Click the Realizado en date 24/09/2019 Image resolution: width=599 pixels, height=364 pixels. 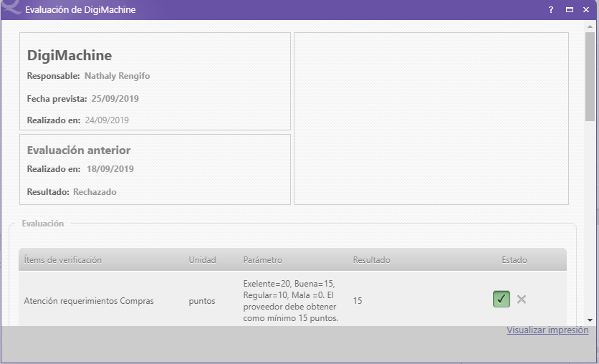[107, 120]
